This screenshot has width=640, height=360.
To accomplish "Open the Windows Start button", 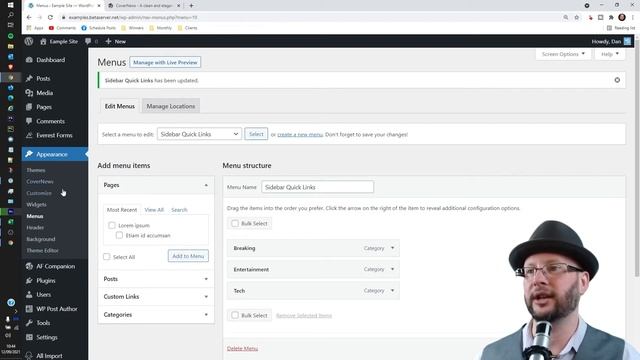I will point(11,5).
